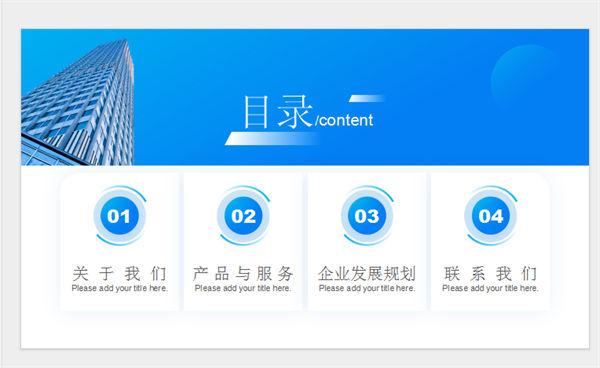Click the 03 numbered circle badge

(x=367, y=216)
